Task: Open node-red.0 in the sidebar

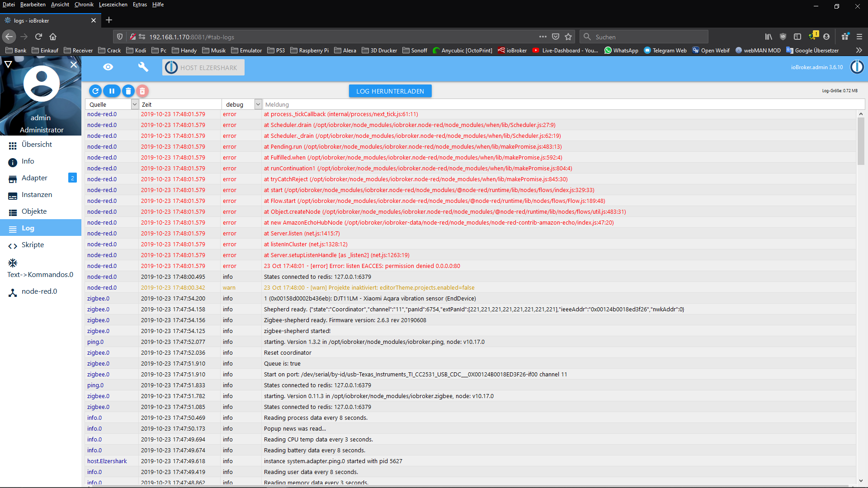Action: tap(41, 291)
